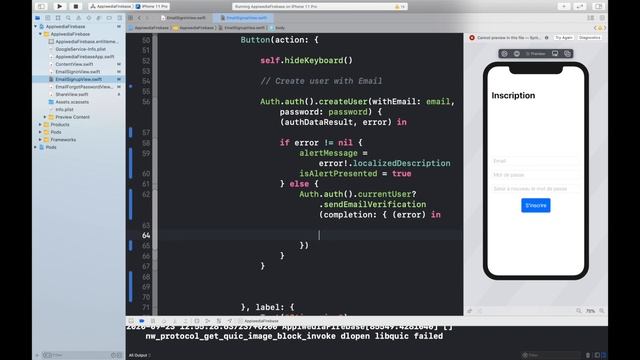Click the yellow warning count in activity bar
The image size is (640, 360).
tap(400, 7)
